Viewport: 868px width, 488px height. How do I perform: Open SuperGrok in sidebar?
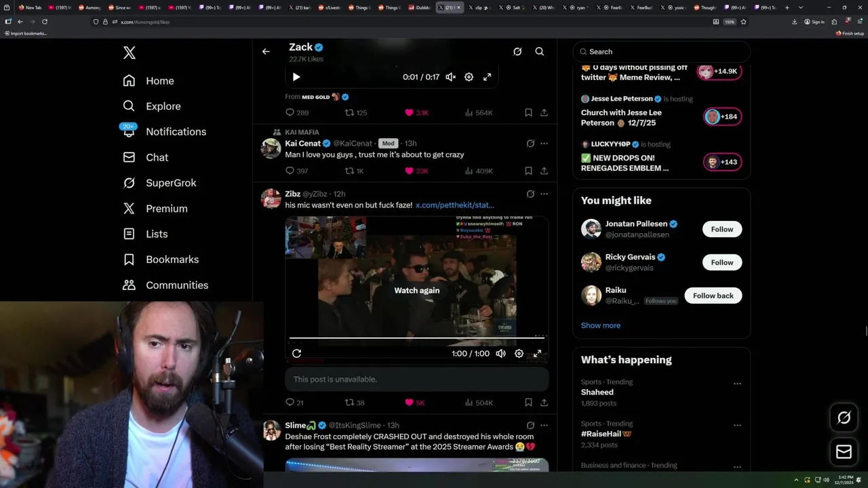click(x=159, y=183)
